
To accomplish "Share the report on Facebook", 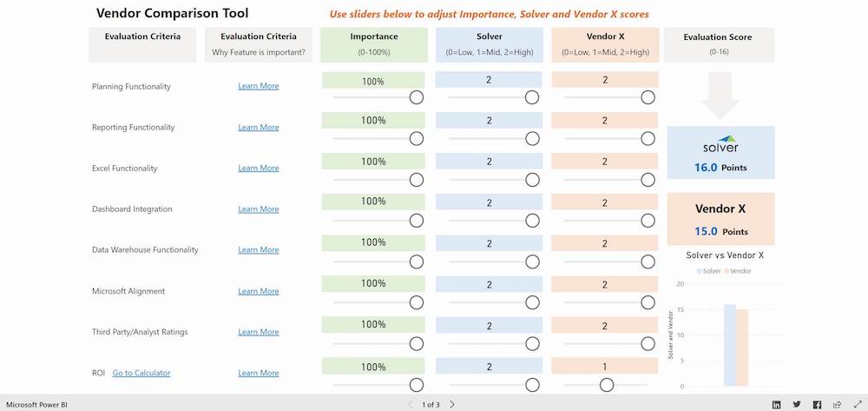I will click(x=817, y=404).
